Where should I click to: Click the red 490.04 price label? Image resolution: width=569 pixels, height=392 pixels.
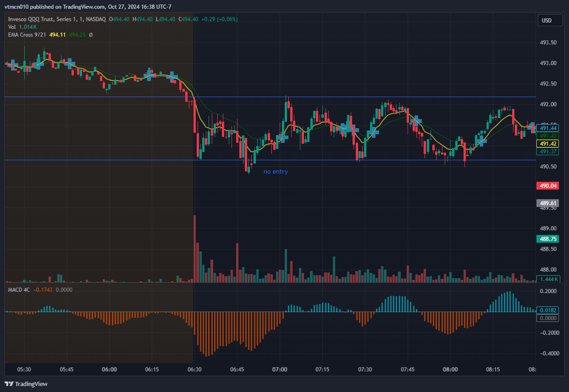(548, 185)
